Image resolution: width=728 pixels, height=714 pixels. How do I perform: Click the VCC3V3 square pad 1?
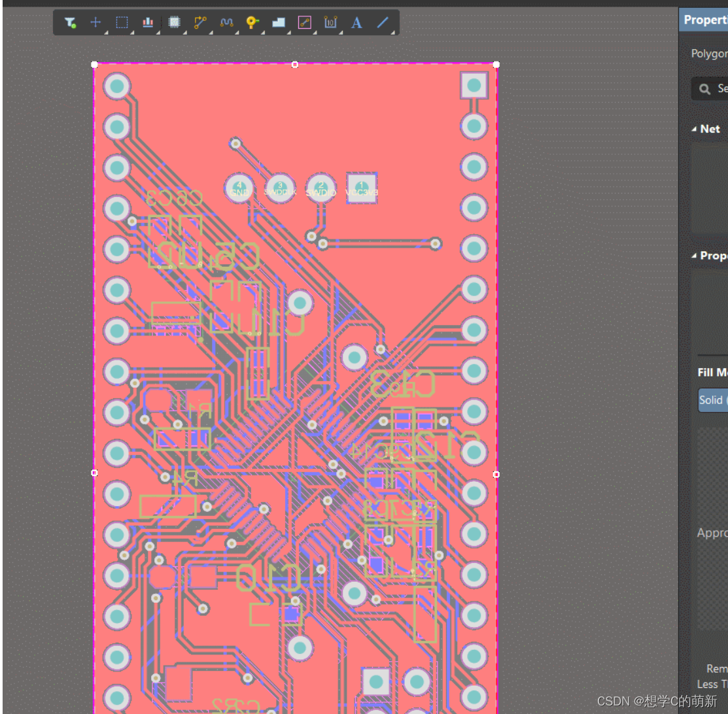click(x=362, y=188)
